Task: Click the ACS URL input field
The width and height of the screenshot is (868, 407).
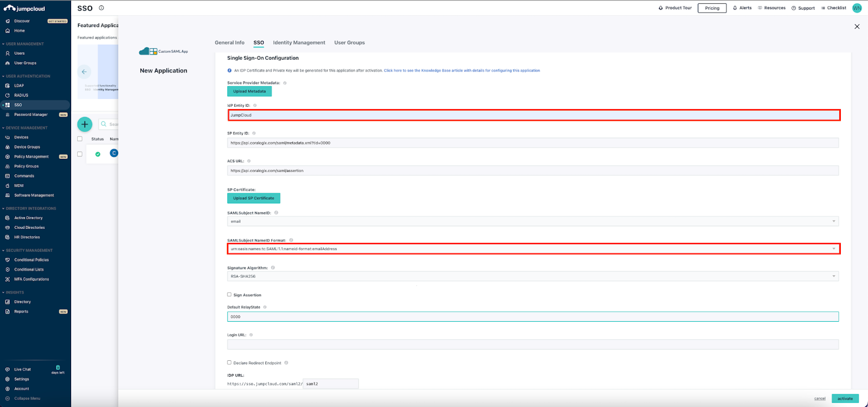Action: [x=533, y=170]
